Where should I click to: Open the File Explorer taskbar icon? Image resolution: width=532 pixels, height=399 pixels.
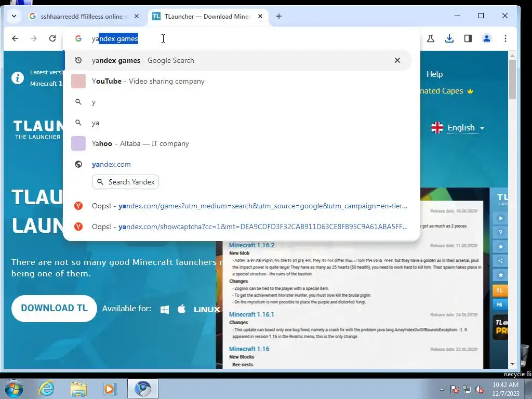pos(78,389)
